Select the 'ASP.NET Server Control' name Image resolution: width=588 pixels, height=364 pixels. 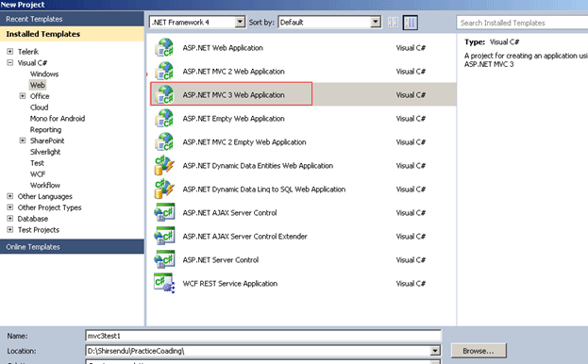[221, 260]
